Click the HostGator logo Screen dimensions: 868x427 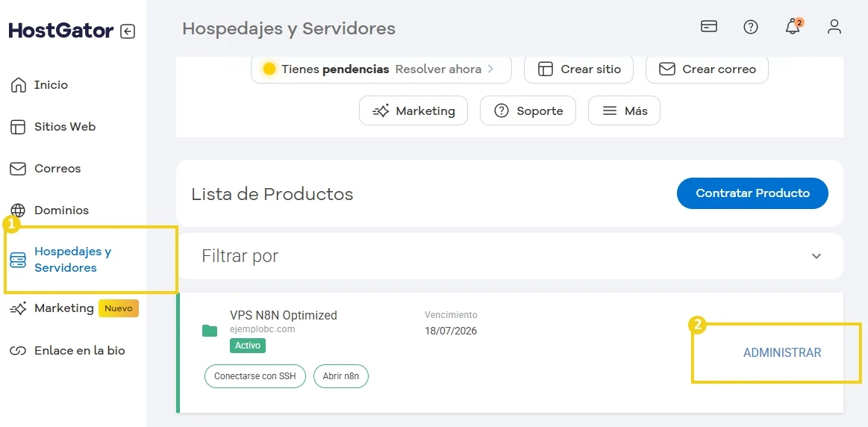[x=61, y=31]
